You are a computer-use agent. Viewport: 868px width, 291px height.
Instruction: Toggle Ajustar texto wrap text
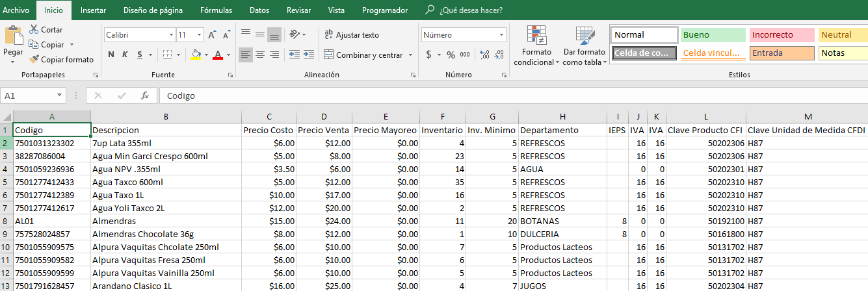pyautogui.click(x=351, y=35)
